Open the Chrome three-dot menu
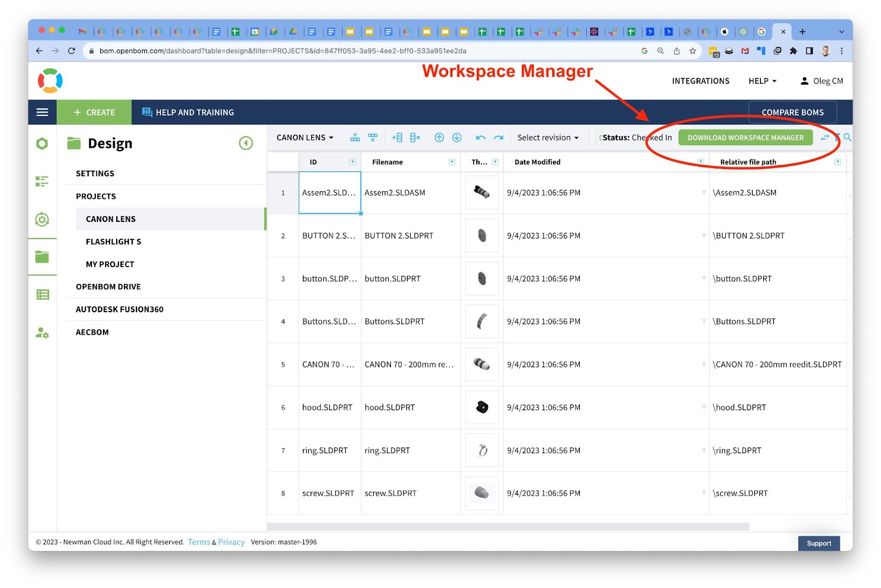 [x=841, y=51]
